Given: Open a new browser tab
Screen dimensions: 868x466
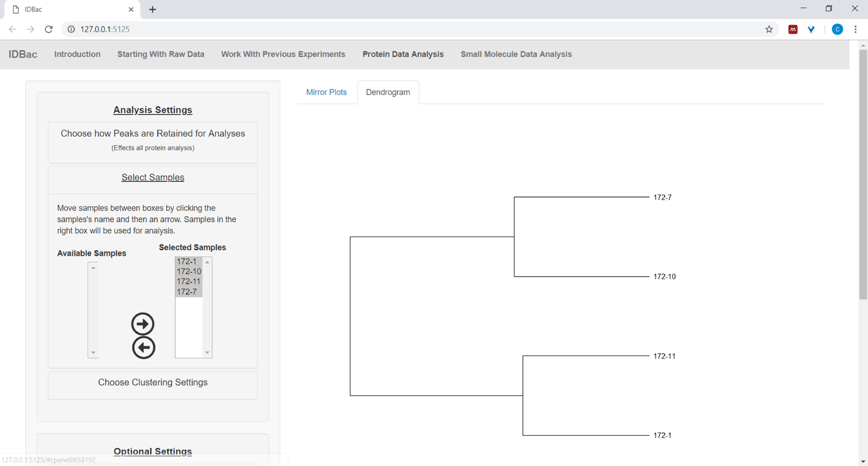Looking at the screenshot, I should click(x=152, y=9).
